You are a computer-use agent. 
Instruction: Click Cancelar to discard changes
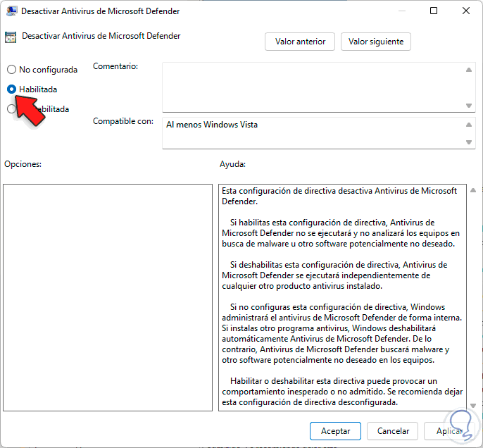click(393, 431)
